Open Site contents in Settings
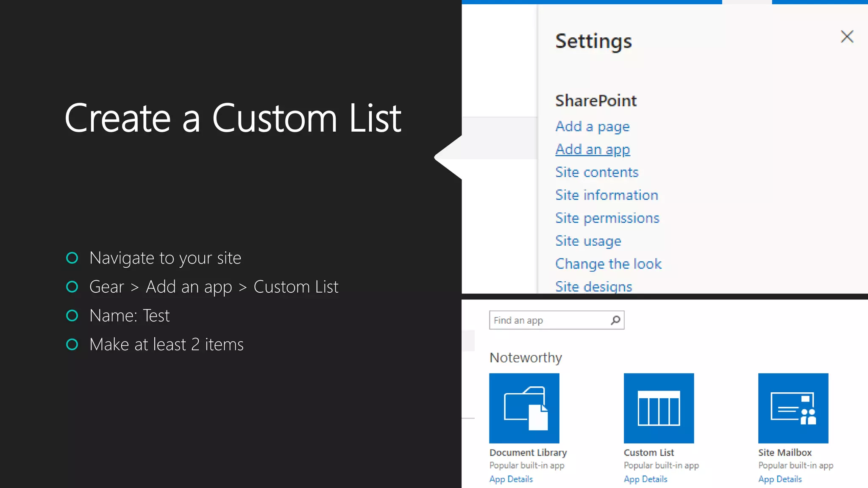Image resolution: width=868 pixels, height=488 pixels. tap(597, 172)
